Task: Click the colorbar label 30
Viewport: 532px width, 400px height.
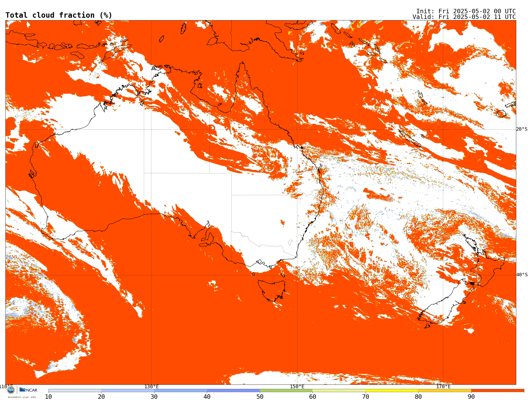Action: (154, 397)
